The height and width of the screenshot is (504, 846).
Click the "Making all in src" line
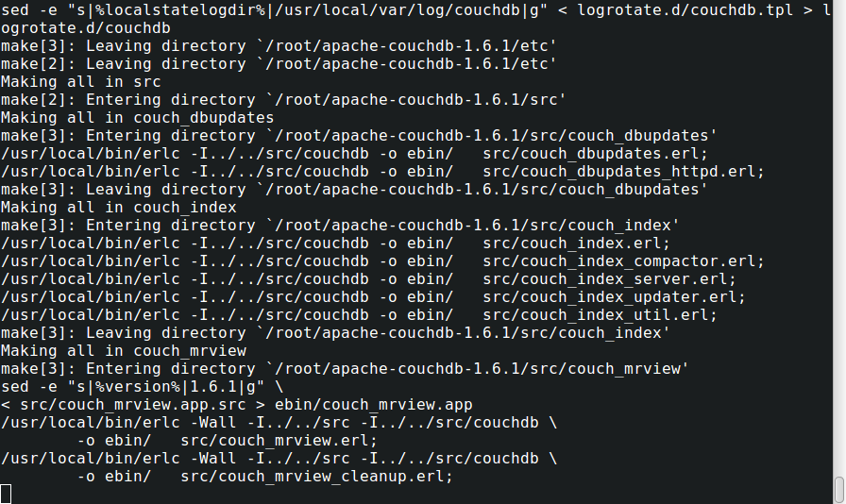[x=80, y=82]
